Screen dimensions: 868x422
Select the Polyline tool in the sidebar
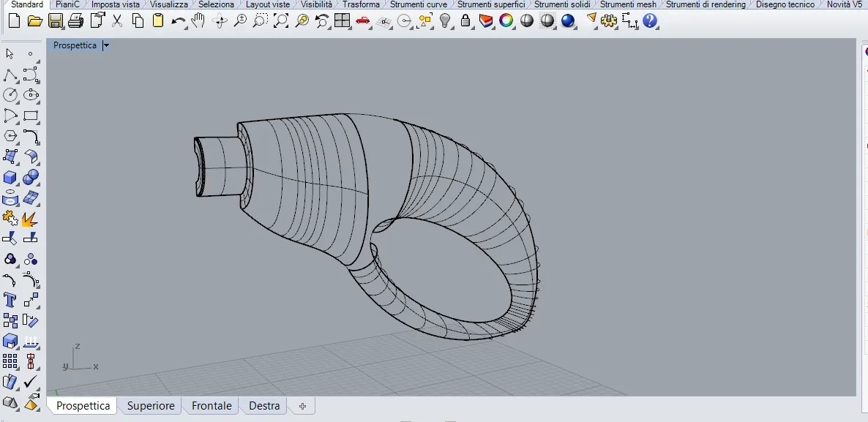coord(10,75)
